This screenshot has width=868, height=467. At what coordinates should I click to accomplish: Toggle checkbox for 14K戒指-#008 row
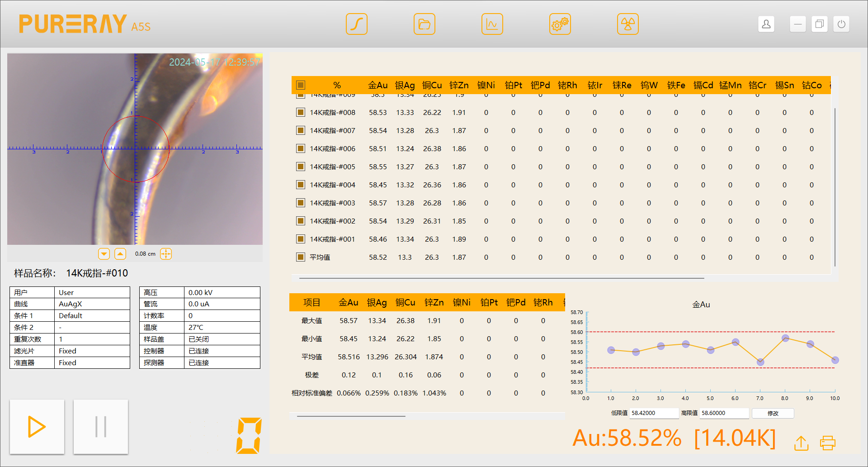(301, 112)
